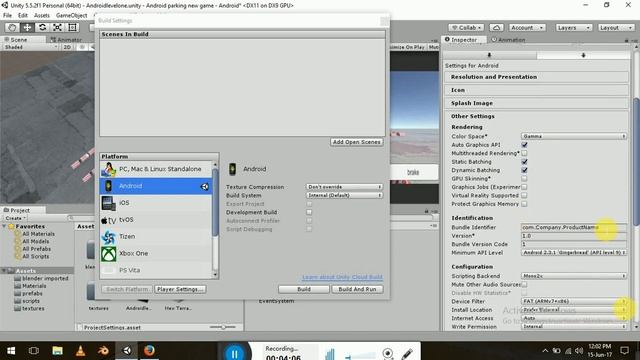Switch to the Inspector tab
Screen dimensions: 640x360
click(x=464, y=40)
